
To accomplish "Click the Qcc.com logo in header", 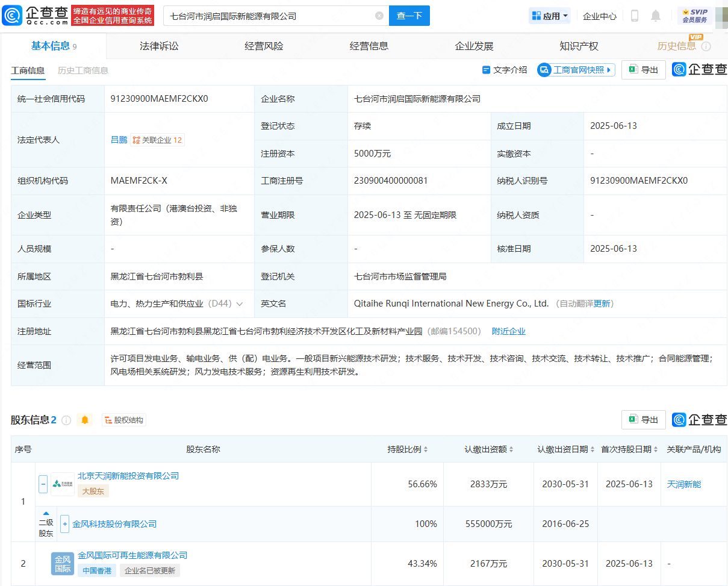I will pyautogui.click(x=35, y=16).
